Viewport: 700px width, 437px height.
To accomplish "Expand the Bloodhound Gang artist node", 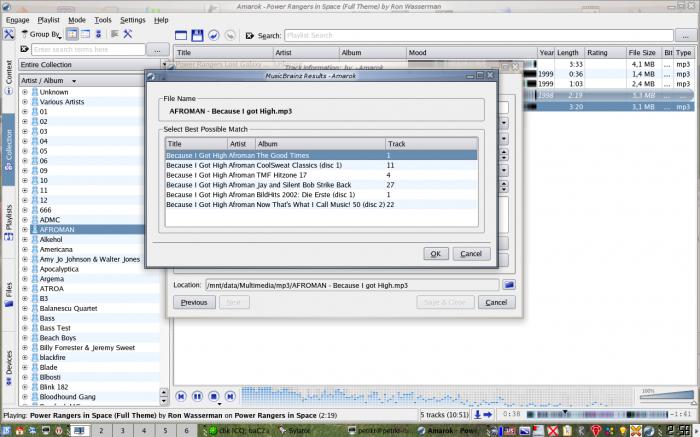I will [25, 397].
